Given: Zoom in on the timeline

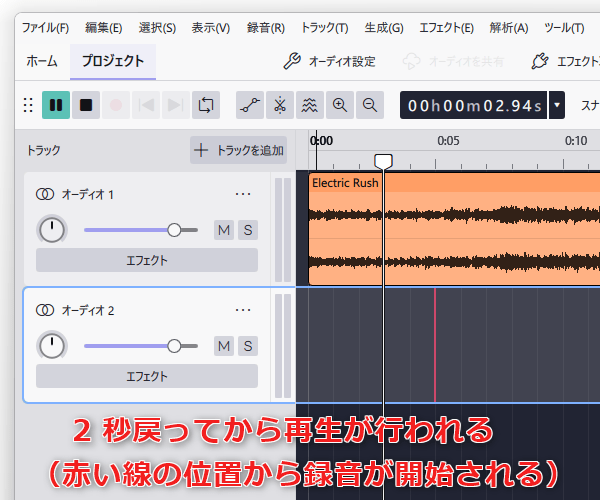Looking at the screenshot, I should click(x=340, y=105).
